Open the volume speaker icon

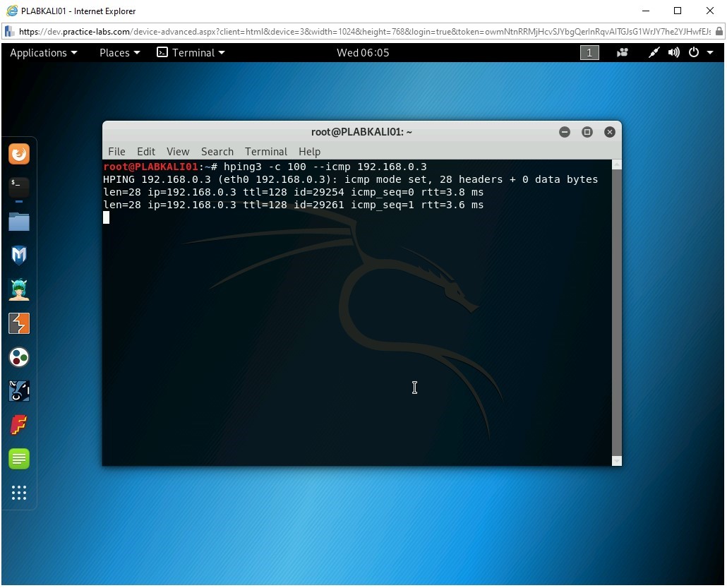coord(674,53)
